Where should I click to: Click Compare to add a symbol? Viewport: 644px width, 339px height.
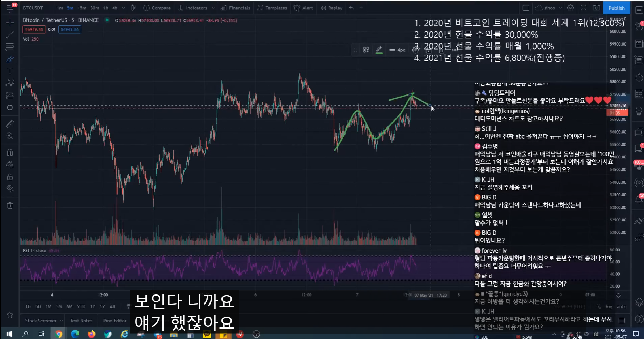pyautogui.click(x=157, y=8)
